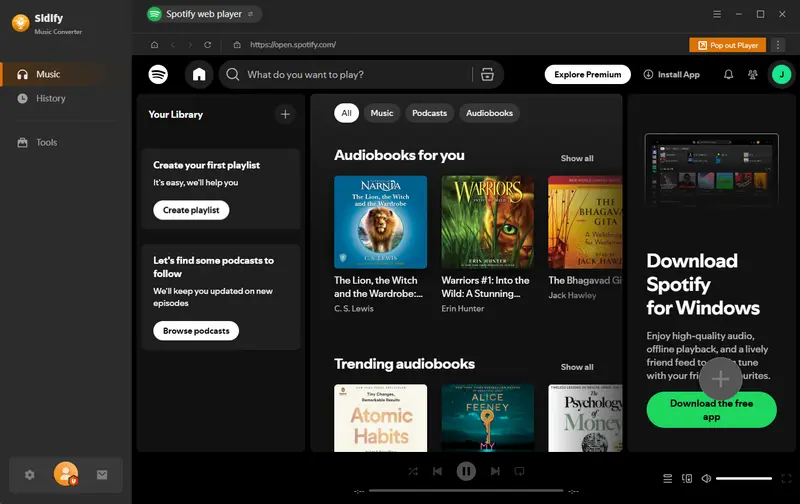Go to Spotify Home button
Screen dimensions: 800x504
pos(199,74)
